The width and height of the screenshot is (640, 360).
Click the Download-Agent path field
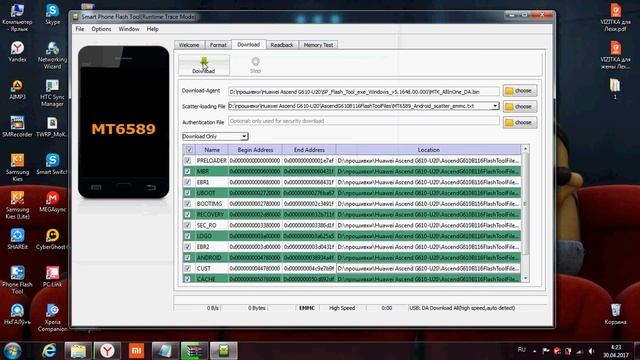pos(363,92)
